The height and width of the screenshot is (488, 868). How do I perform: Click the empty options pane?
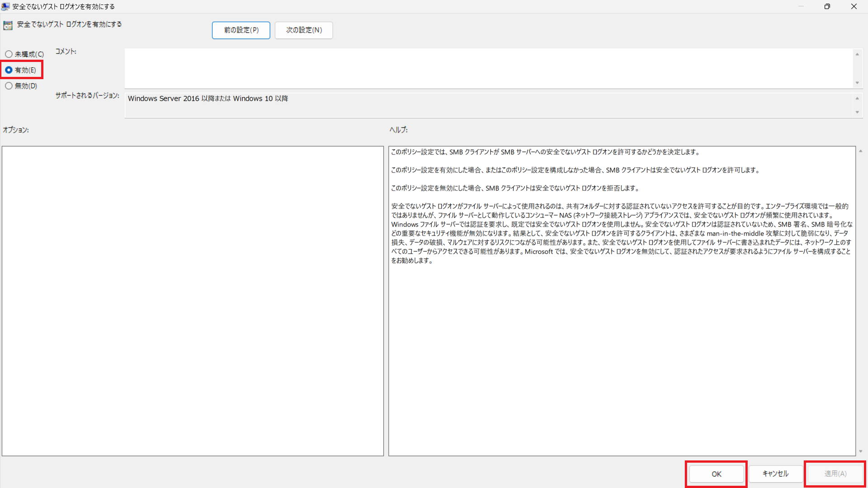pyautogui.click(x=193, y=301)
